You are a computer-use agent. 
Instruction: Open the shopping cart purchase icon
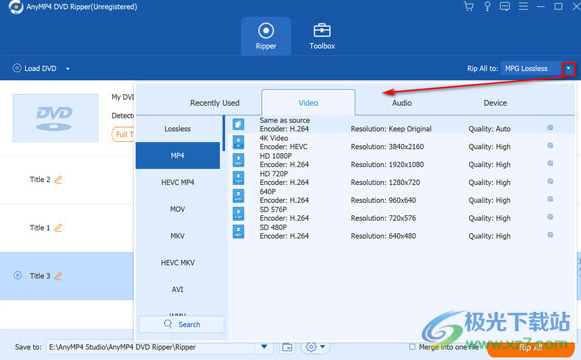[469, 7]
